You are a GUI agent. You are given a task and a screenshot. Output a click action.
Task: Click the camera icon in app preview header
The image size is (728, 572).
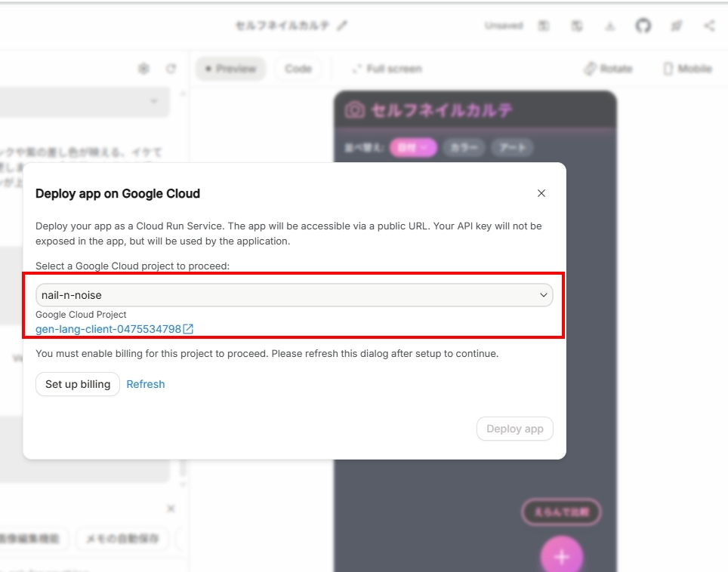coord(353,110)
